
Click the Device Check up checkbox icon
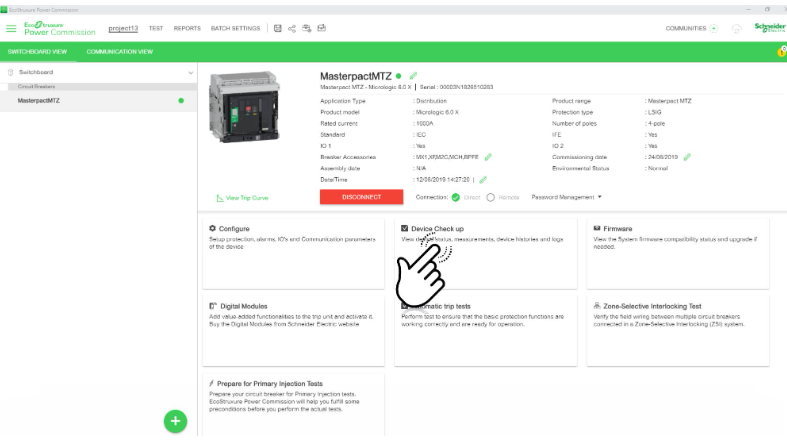(x=405, y=228)
